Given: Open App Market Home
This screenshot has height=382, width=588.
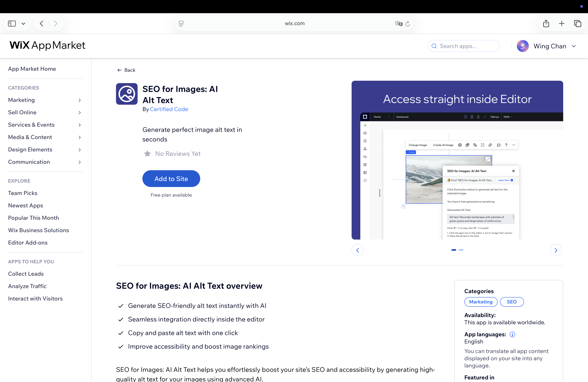Looking at the screenshot, I should 32,69.
